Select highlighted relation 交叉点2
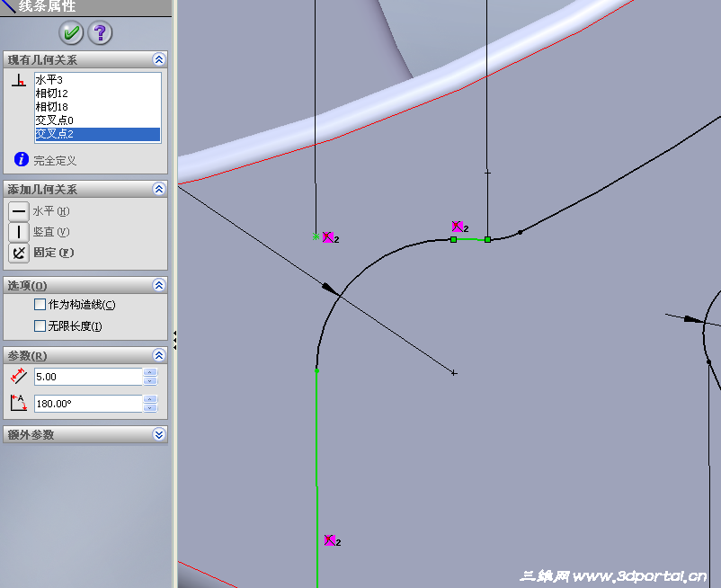Image resolution: width=721 pixels, height=588 pixels. (x=97, y=134)
